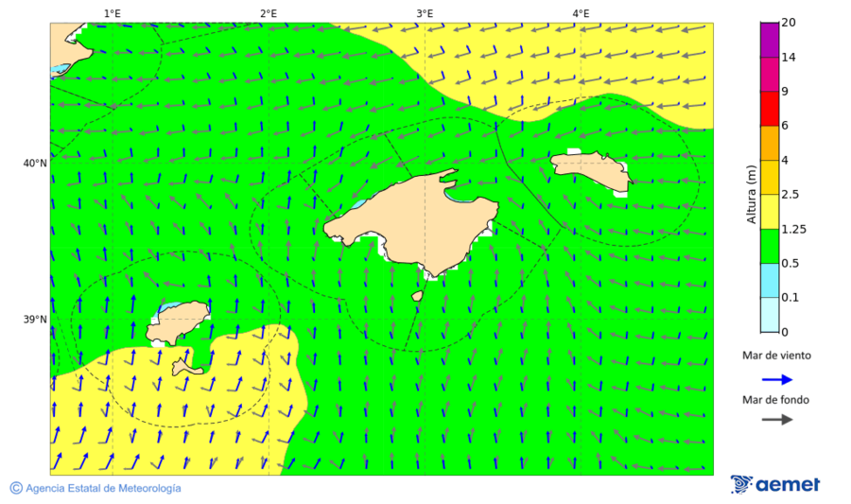The width and height of the screenshot is (851, 504).
Task: Click the red 6–9 m color band
Action: (x=770, y=109)
